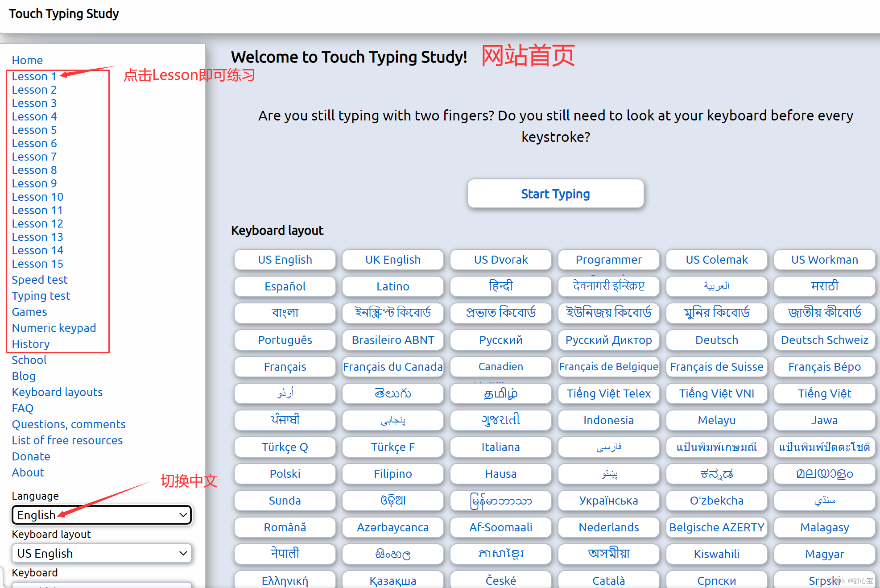Start the Speed test
880x588 pixels.
pos(40,280)
